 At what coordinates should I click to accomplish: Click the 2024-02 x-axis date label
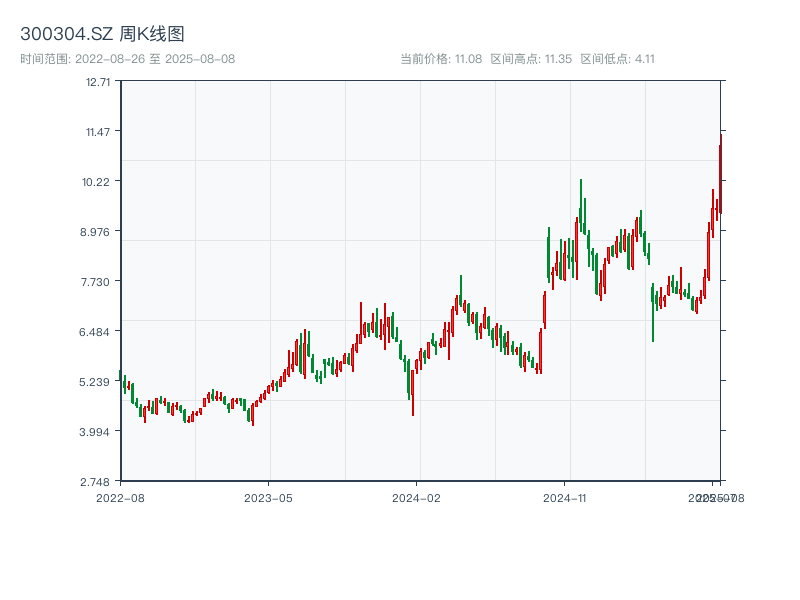click(x=416, y=497)
